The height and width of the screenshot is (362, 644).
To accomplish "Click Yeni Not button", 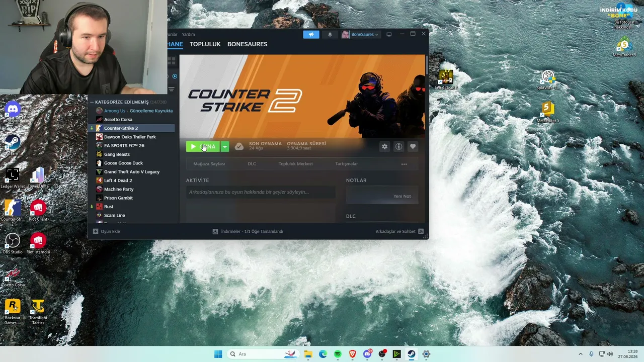I will pos(382,196).
